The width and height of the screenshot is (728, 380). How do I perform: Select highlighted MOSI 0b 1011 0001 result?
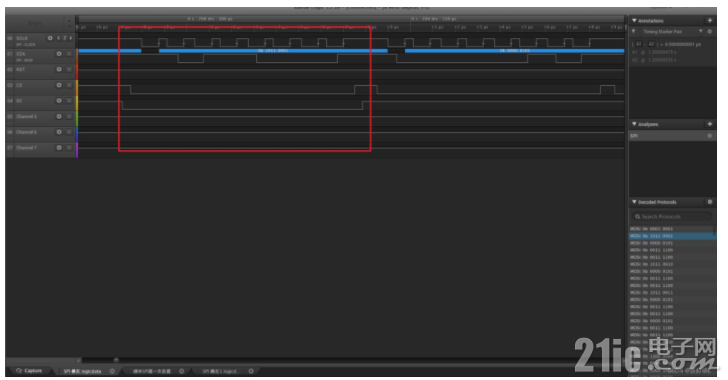[x=672, y=236]
